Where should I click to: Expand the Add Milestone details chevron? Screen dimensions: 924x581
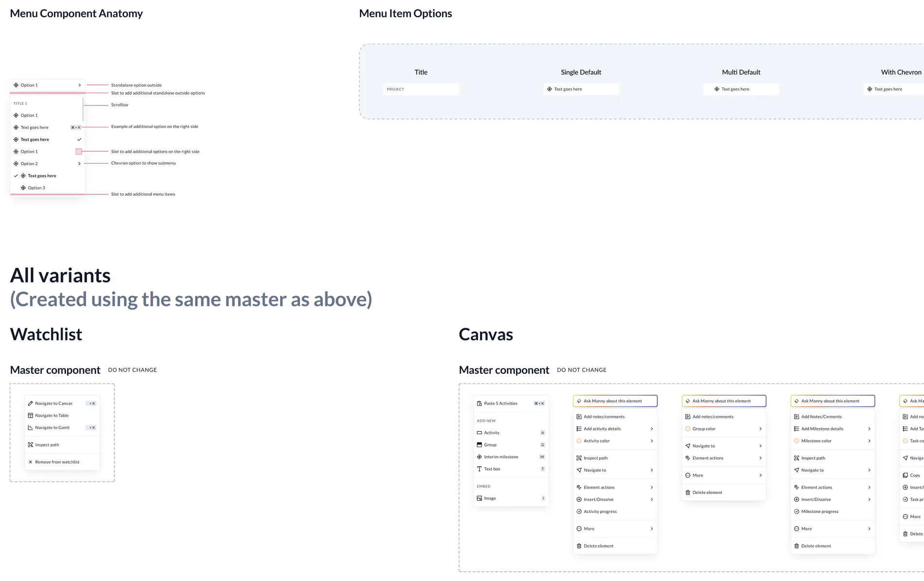(x=869, y=429)
